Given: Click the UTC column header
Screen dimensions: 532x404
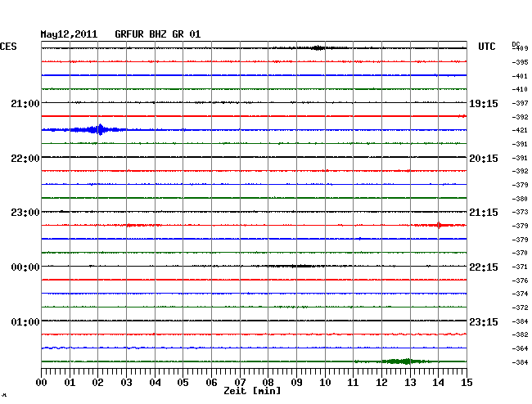Looking at the screenshot, I should tap(487, 47).
